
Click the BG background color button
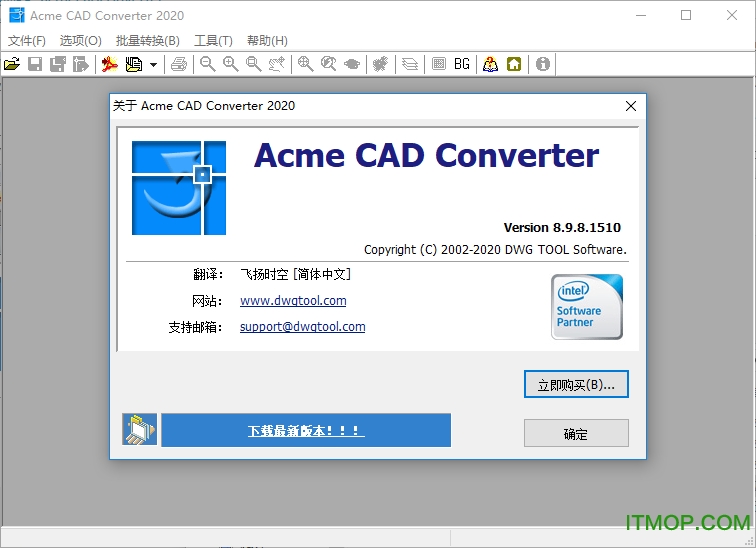tap(462, 64)
